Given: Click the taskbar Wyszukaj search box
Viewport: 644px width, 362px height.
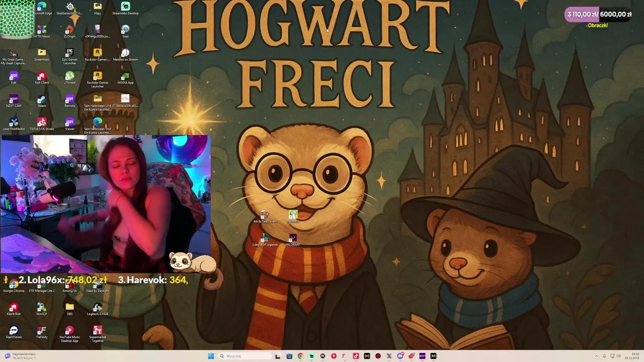Looking at the screenshot, I should (x=245, y=356).
